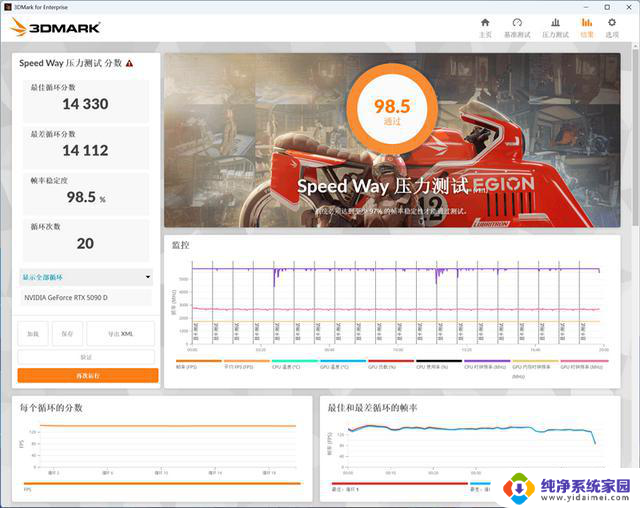Click the worst loop score 14 112

coord(85,151)
